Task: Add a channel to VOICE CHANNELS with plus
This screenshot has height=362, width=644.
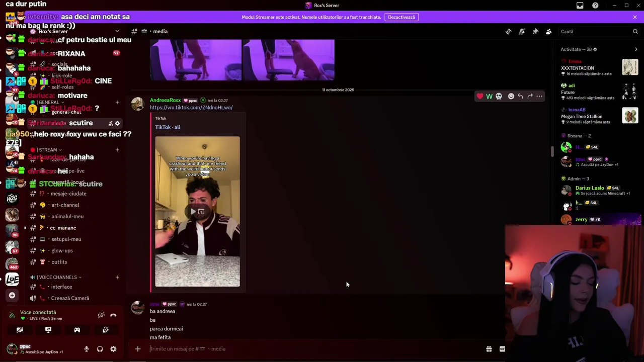Action: (117, 277)
